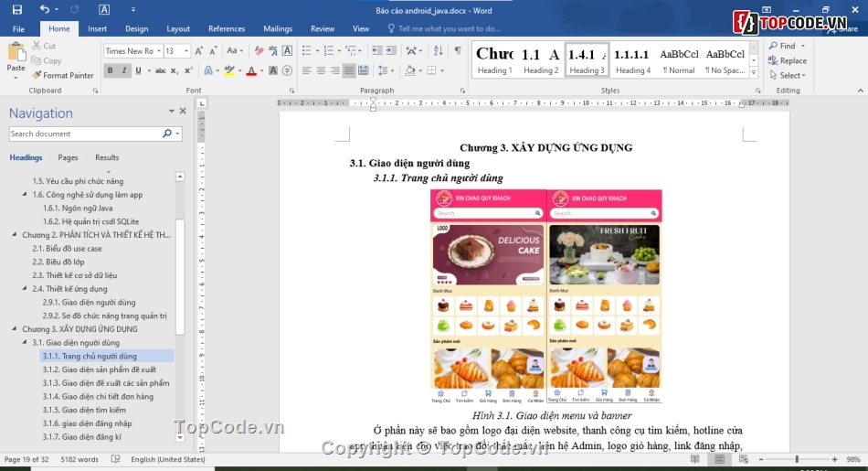Image resolution: width=868 pixels, height=471 pixels.
Task: Collapse the Chương 2 heading in Navigation
Action: tap(15, 235)
